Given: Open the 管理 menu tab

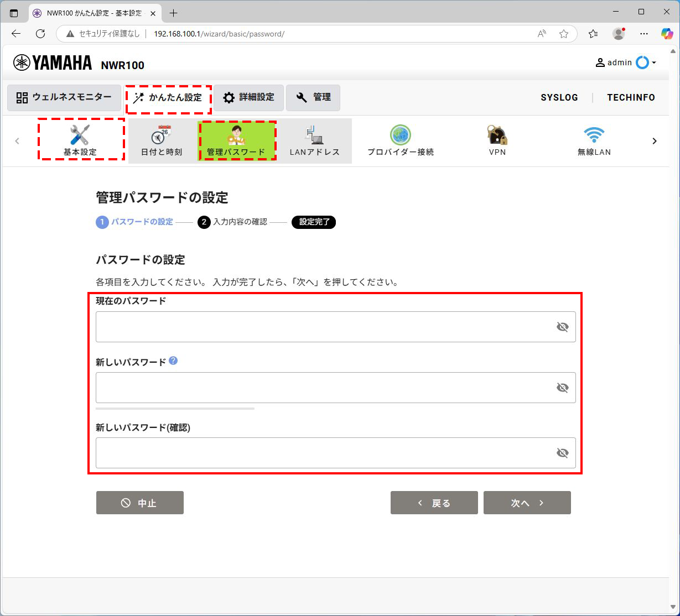Looking at the screenshot, I should [313, 97].
